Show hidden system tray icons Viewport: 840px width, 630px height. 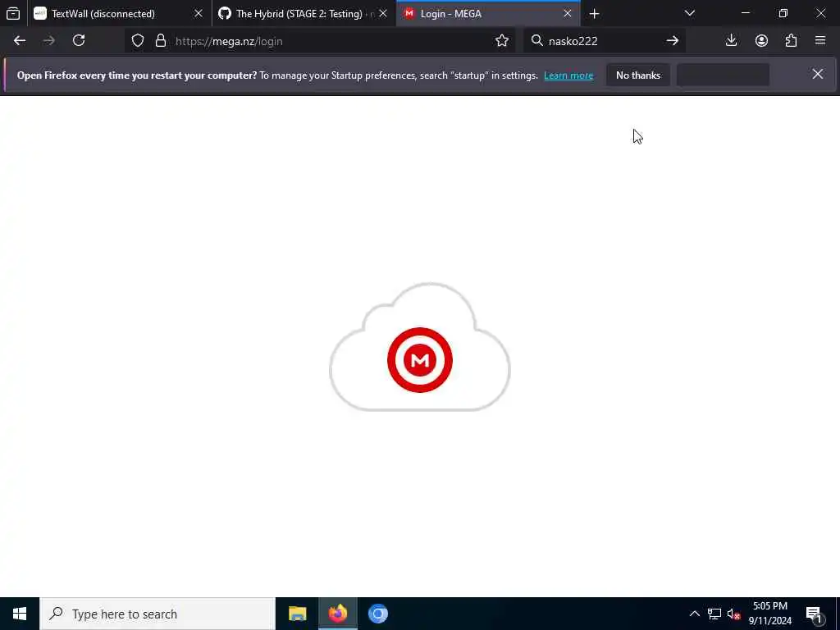(x=694, y=614)
